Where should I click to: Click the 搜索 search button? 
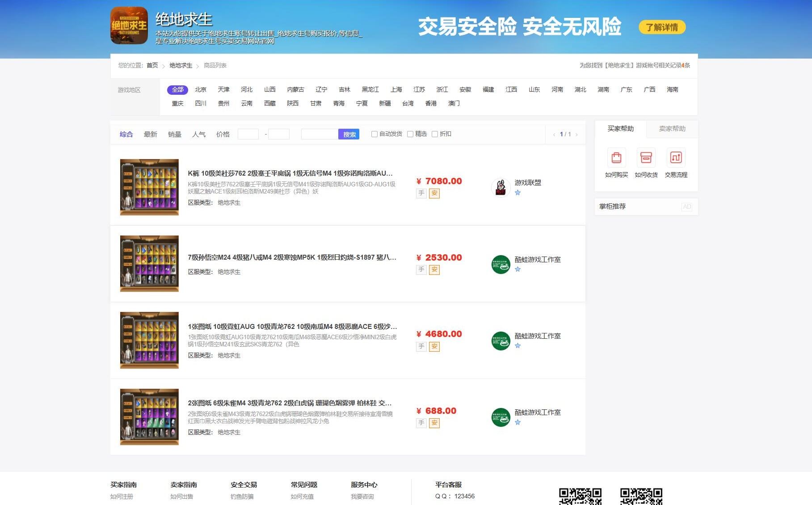349,134
